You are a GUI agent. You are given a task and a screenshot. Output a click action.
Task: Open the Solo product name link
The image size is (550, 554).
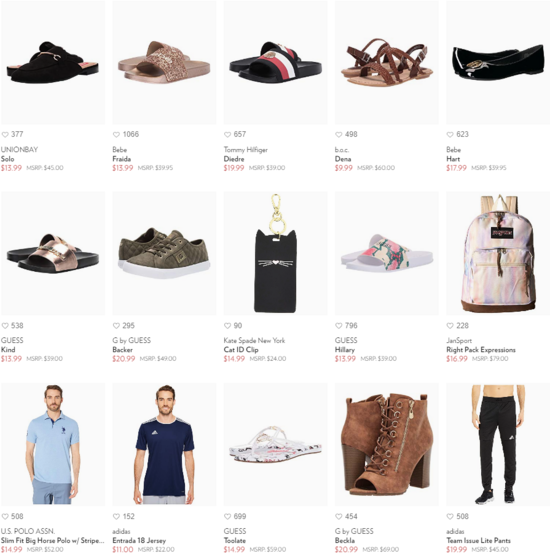pyautogui.click(x=7, y=159)
